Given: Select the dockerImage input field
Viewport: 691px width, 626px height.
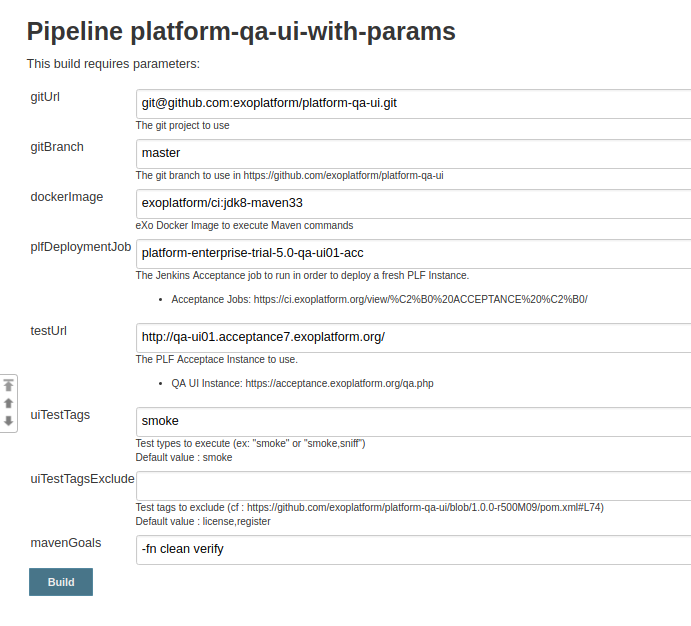Looking at the screenshot, I should pyautogui.click(x=413, y=203).
